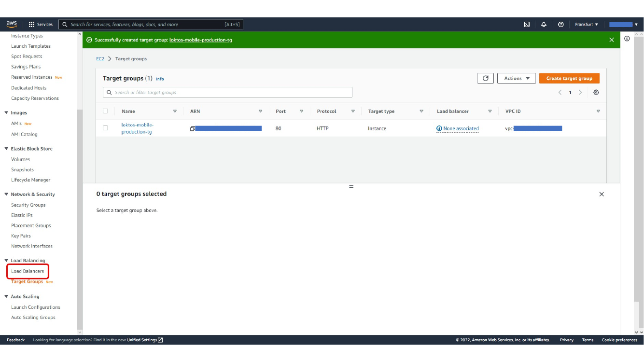
Task: Go to next page of target groups
Action: coord(580,93)
